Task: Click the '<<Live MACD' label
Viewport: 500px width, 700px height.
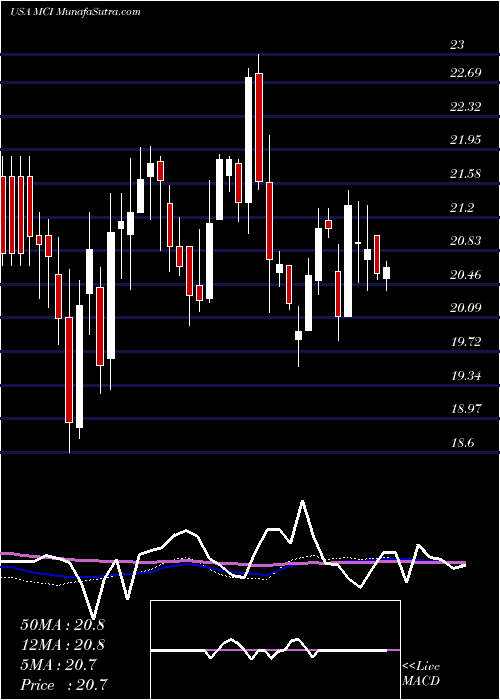Action: pos(421,674)
